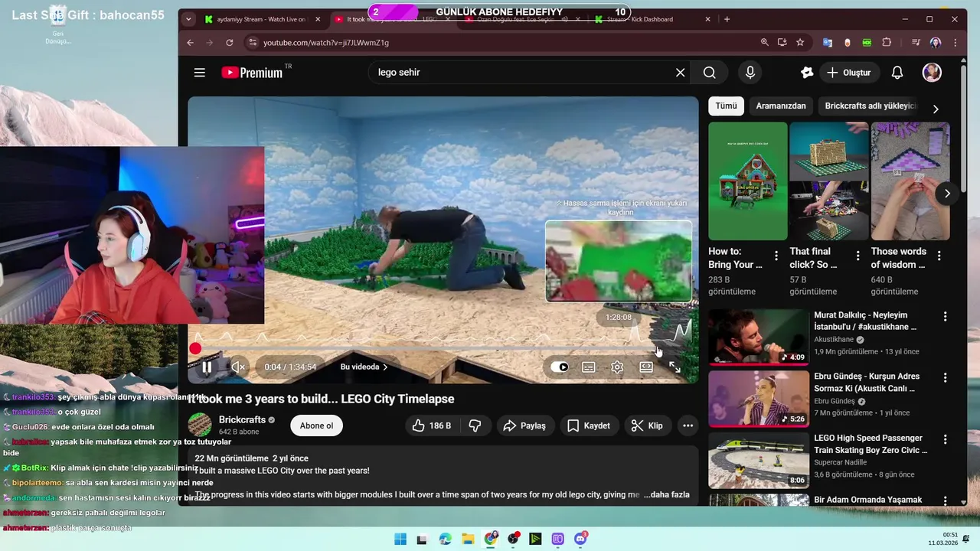Click the zoom magnifier in address bar
Screen dimensions: 980x551
pos(764,43)
